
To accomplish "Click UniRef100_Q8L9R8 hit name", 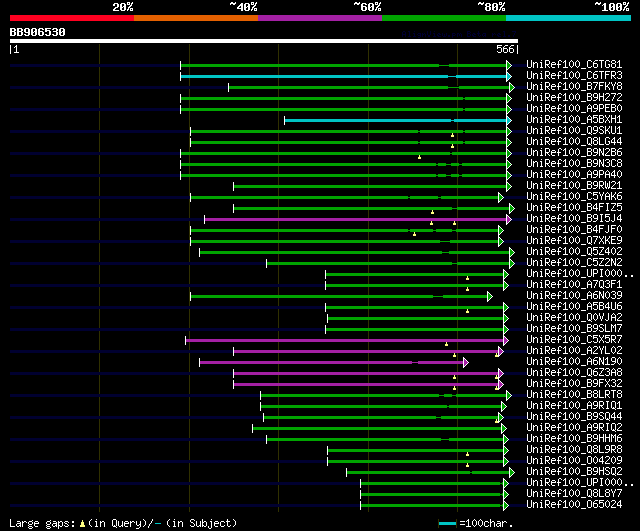I will pos(574,450).
